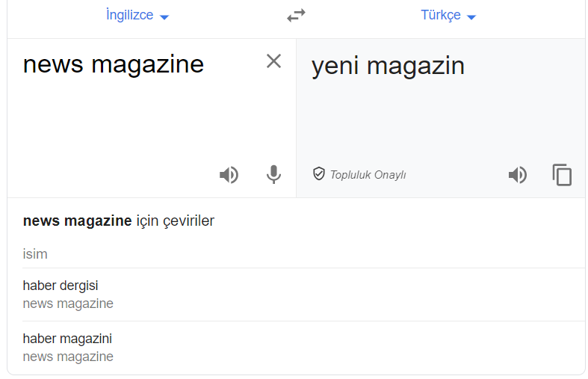
Task: Select the translated text 'yeni magazin'
Action: [388, 66]
